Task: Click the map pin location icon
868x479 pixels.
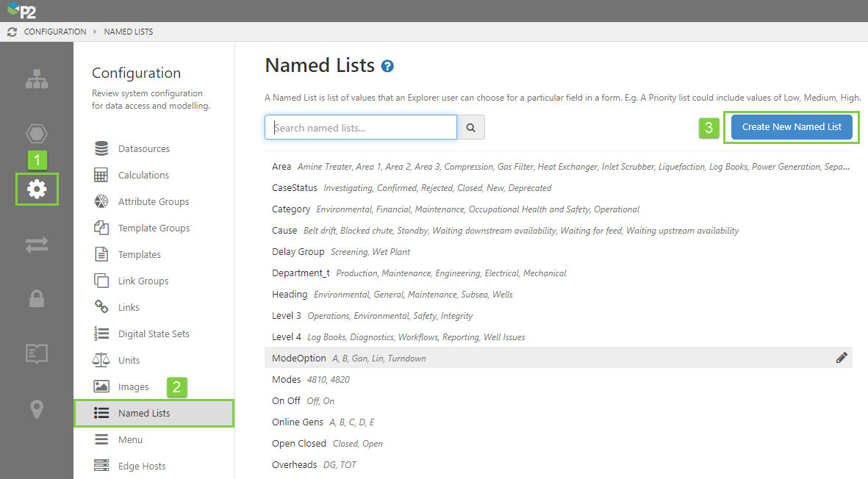Action: 37,409
